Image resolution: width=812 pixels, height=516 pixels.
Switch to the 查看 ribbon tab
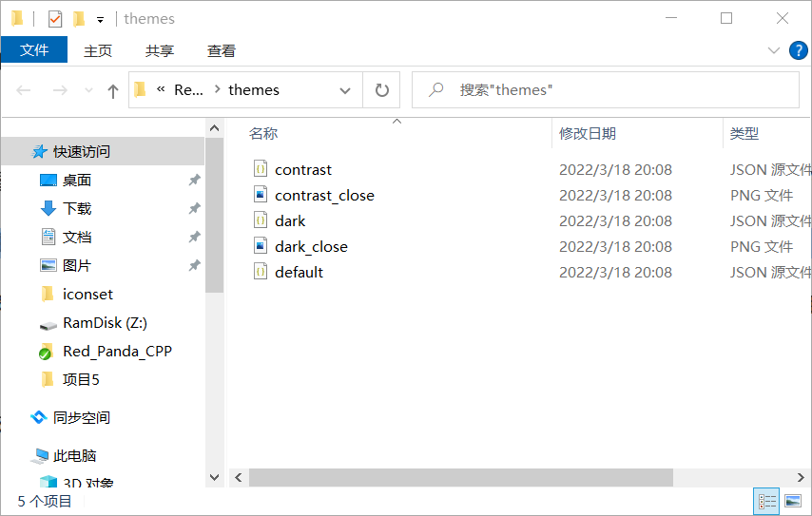pos(222,50)
